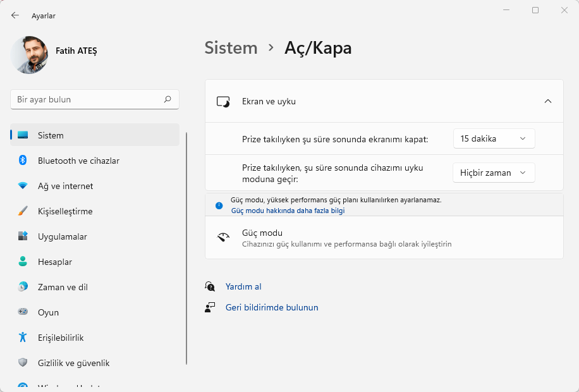Select the Aç/Kapa breadcrumb title
This screenshot has height=392, width=579.
(x=318, y=47)
